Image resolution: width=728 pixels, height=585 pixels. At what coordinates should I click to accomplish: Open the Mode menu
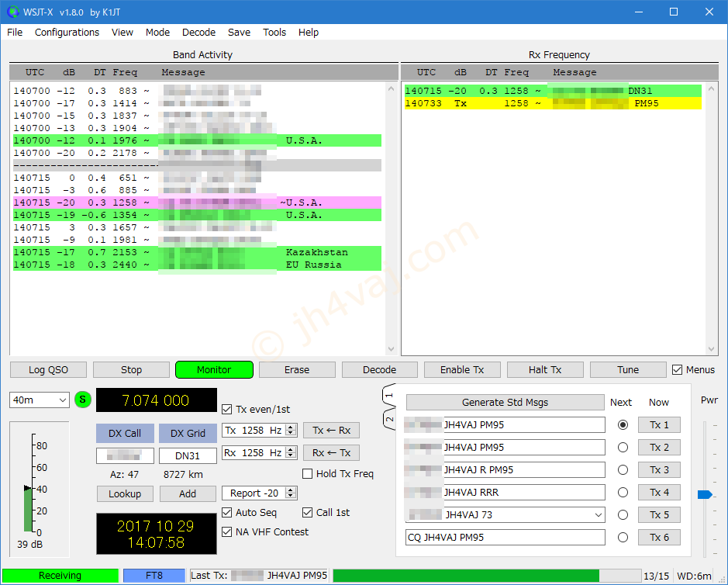coord(158,32)
